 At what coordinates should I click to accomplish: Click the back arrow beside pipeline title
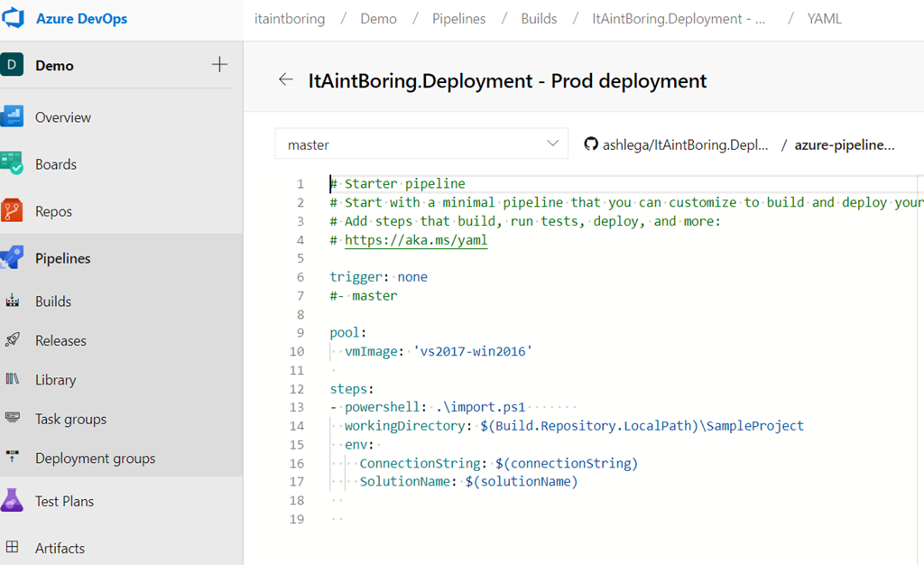(286, 79)
